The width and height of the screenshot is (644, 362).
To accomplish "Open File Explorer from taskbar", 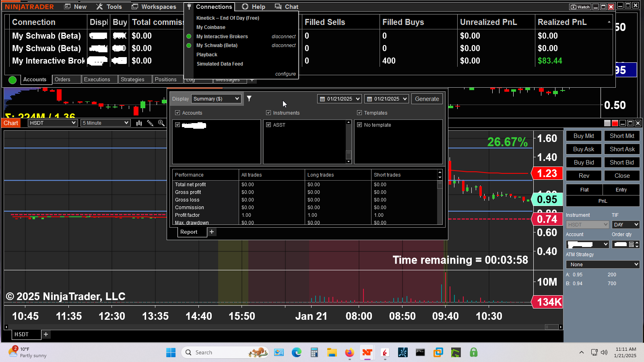I will (332, 353).
